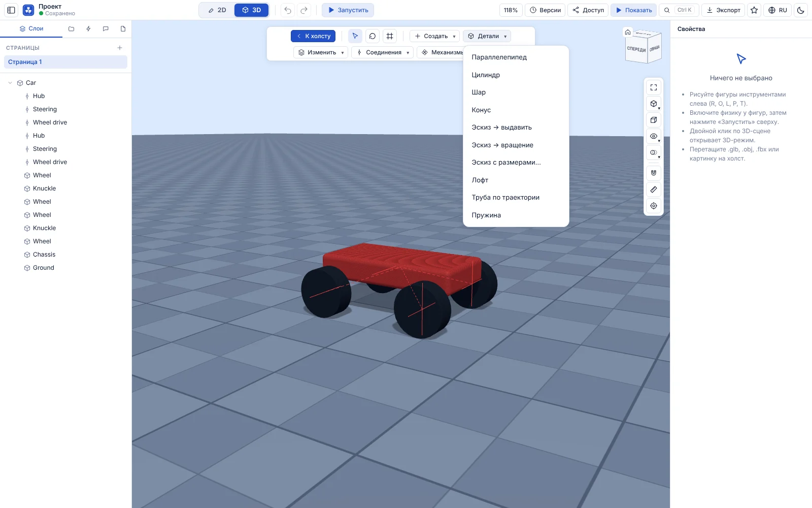Image resolution: width=812 pixels, height=508 pixels.
Task: Select the lasso rotate tool icon
Action: [x=373, y=36]
